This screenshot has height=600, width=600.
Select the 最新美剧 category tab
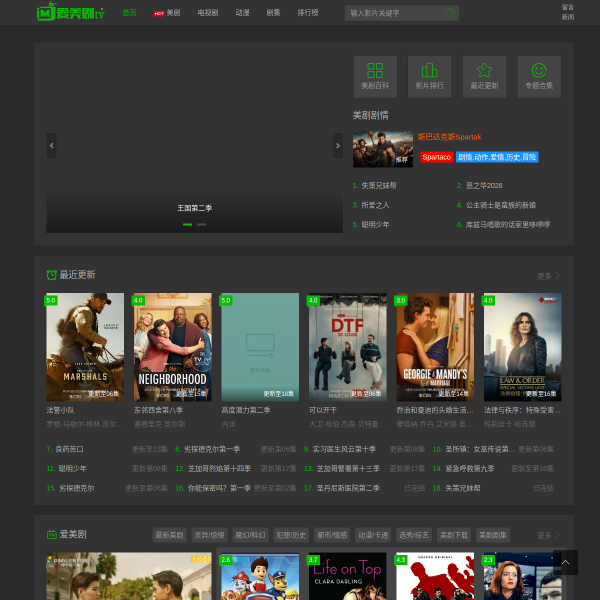(x=169, y=535)
